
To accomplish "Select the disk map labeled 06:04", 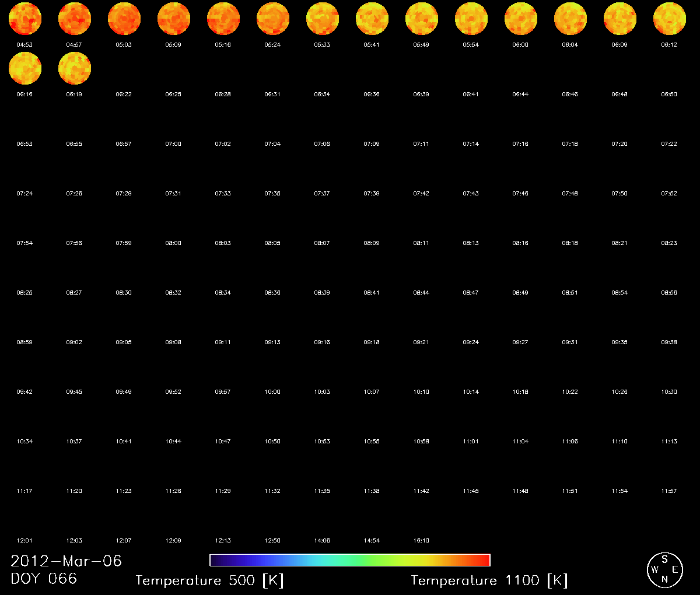I will [570, 19].
